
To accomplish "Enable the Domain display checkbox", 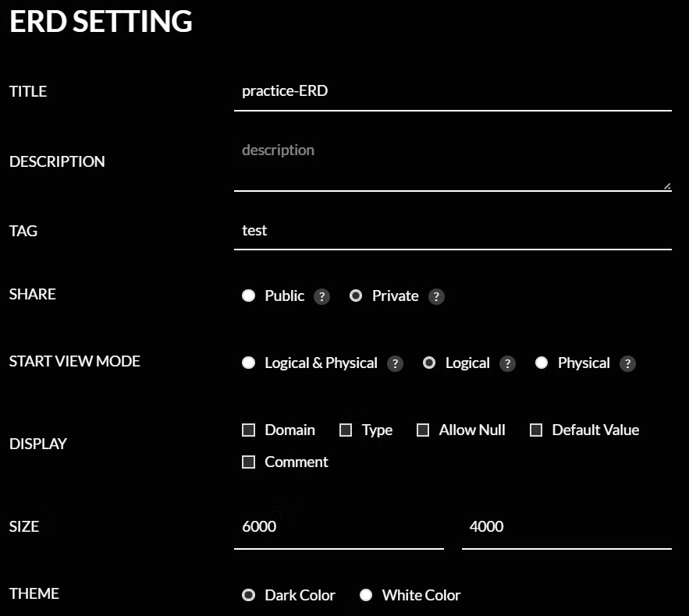I will point(248,430).
